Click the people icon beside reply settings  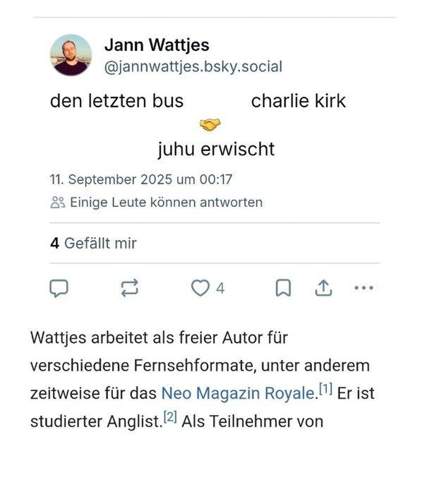(58, 202)
